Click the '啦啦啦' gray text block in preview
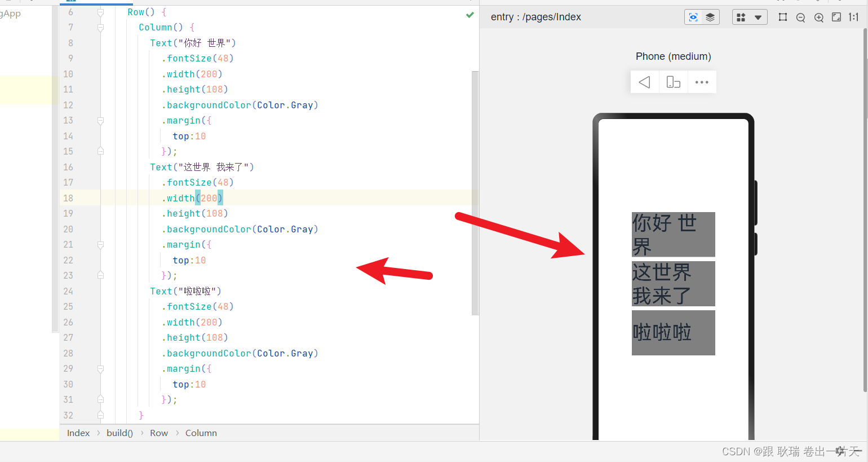868x462 pixels. [x=674, y=333]
